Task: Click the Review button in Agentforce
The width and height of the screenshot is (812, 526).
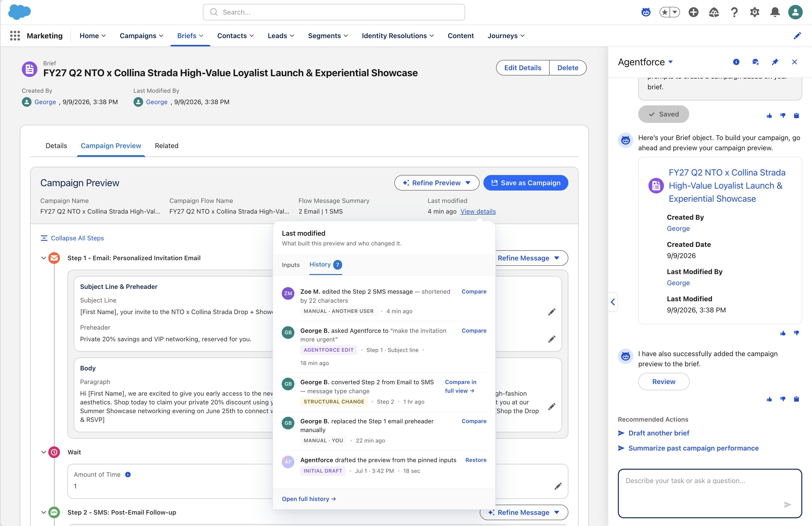Action: point(663,382)
